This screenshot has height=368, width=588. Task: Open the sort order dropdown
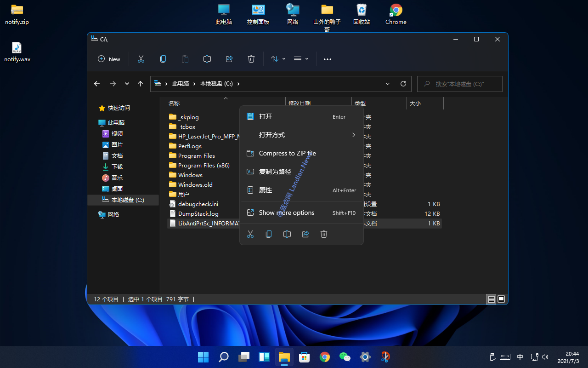click(277, 59)
